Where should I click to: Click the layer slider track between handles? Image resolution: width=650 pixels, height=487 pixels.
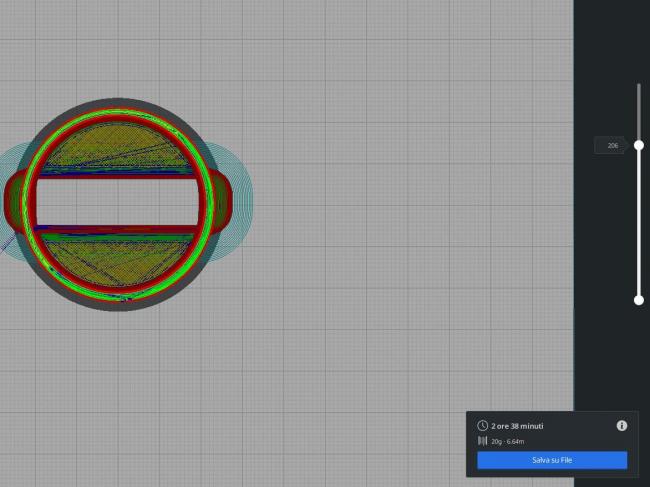point(639,222)
